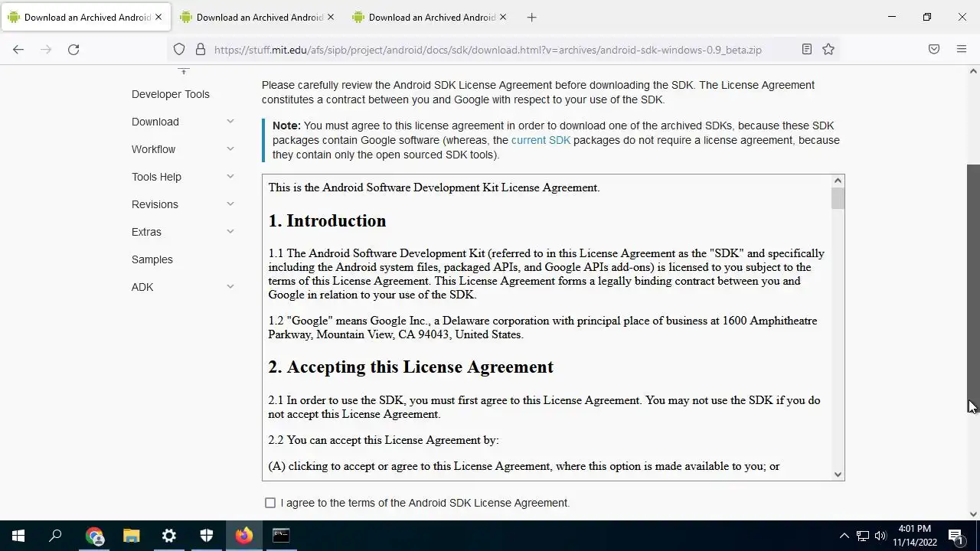
Task: Switch to the third browser tab
Action: (x=430, y=17)
